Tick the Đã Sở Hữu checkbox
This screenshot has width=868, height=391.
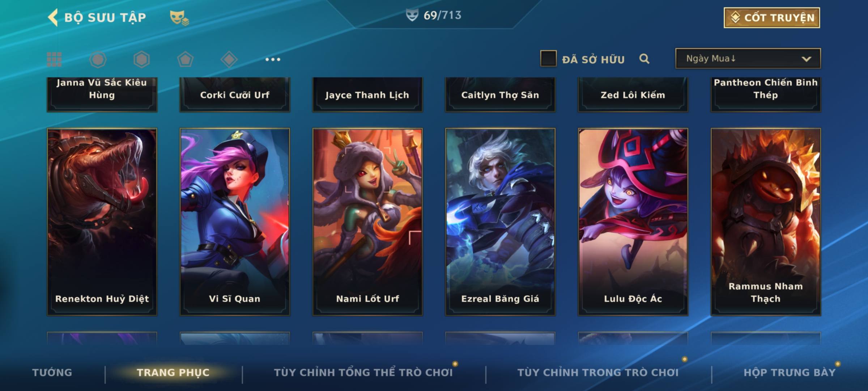point(548,59)
